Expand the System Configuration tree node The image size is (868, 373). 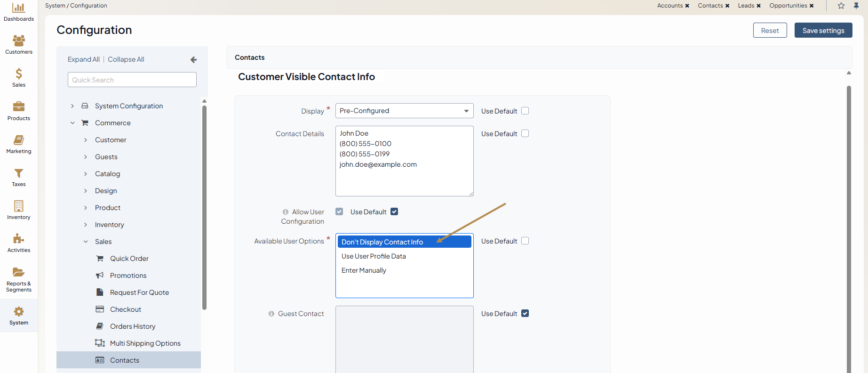[72, 106]
